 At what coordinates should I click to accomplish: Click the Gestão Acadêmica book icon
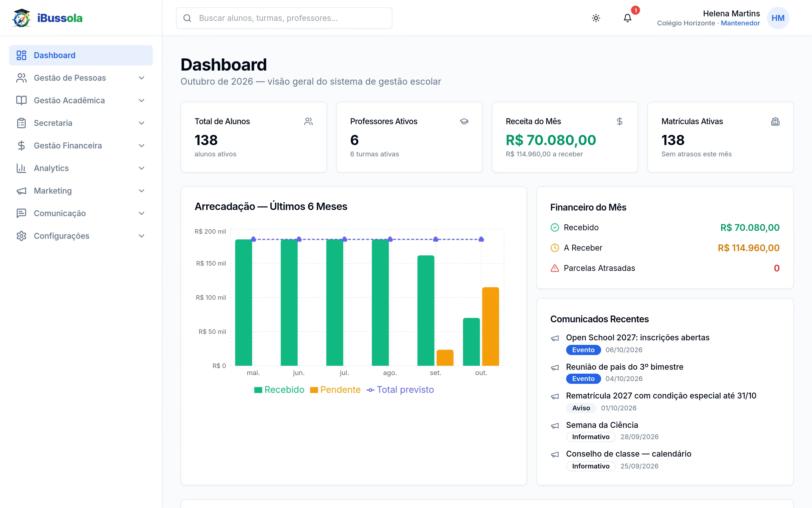[21, 100]
